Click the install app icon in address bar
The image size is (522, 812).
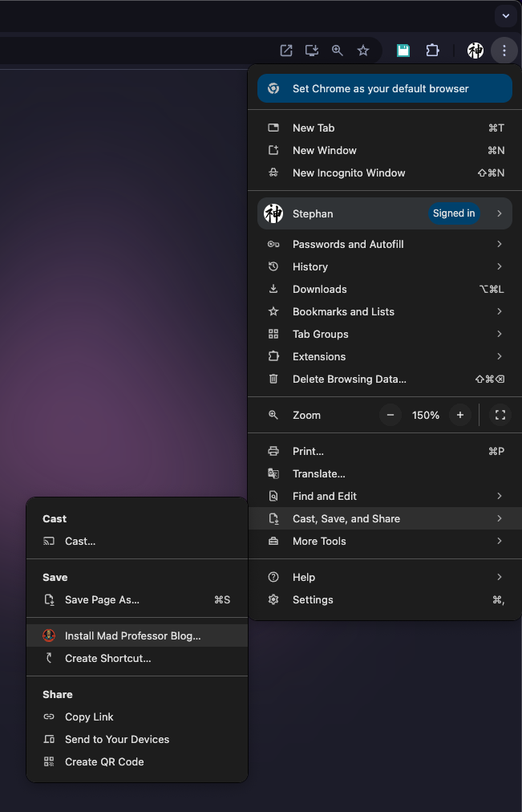pyautogui.click(x=311, y=51)
